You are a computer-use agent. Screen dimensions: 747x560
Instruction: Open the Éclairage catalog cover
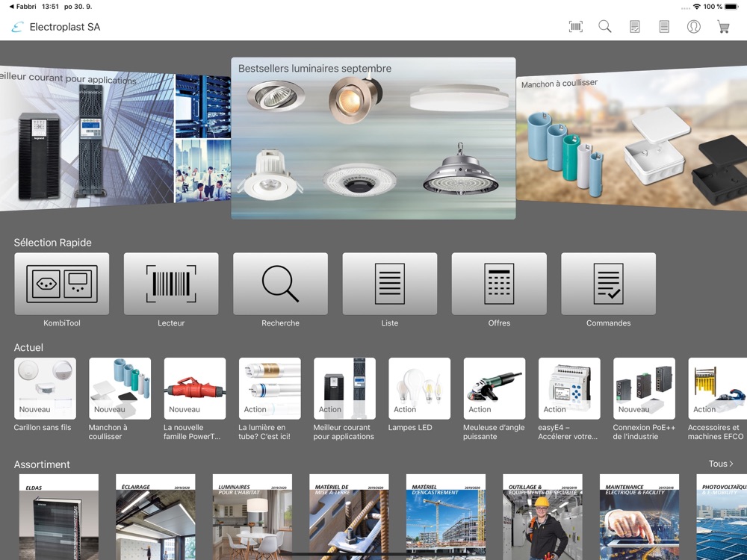click(155, 517)
